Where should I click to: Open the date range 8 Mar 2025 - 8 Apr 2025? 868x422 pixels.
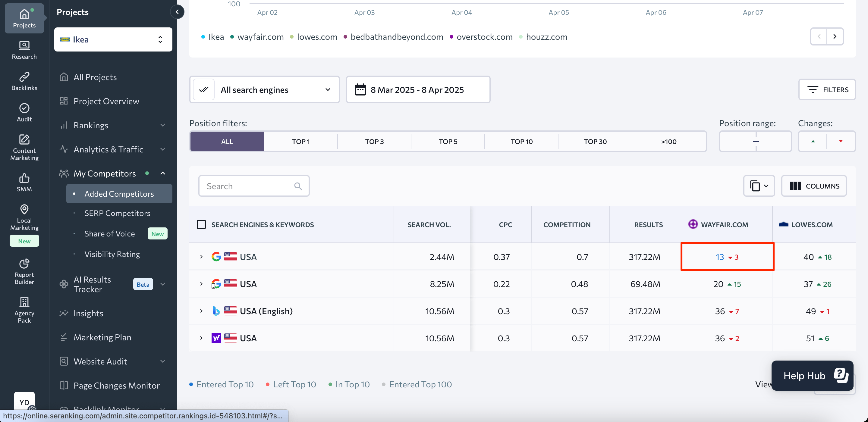tap(418, 89)
